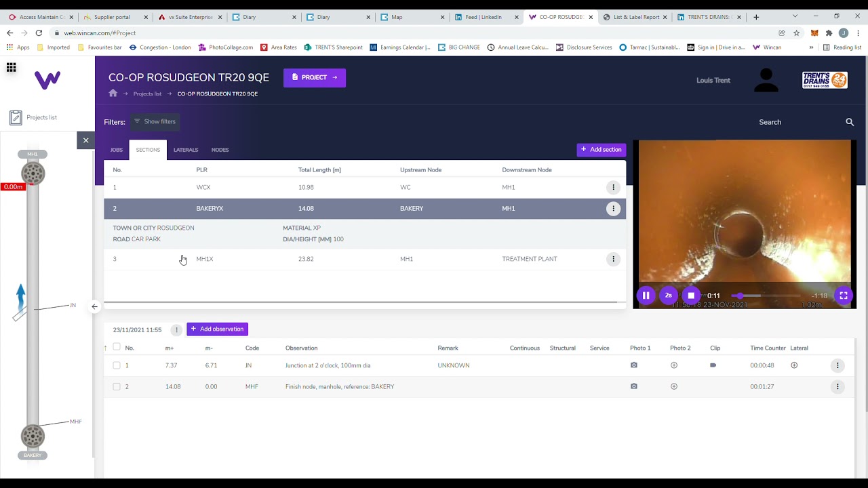Image resolution: width=868 pixels, height=488 pixels.
Task: Open options menu for WCX section row
Action: pyautogui.click(x=613, y=187)
